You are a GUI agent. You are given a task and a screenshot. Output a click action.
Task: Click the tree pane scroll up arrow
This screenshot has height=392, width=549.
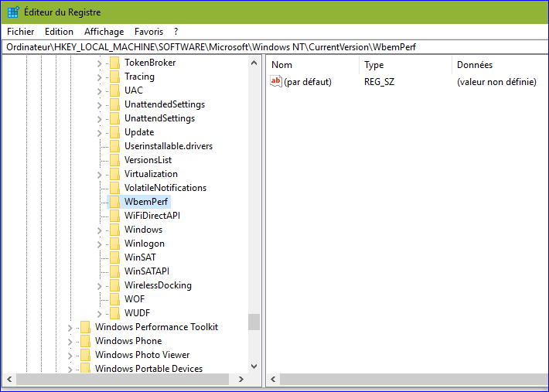(254, 63)
